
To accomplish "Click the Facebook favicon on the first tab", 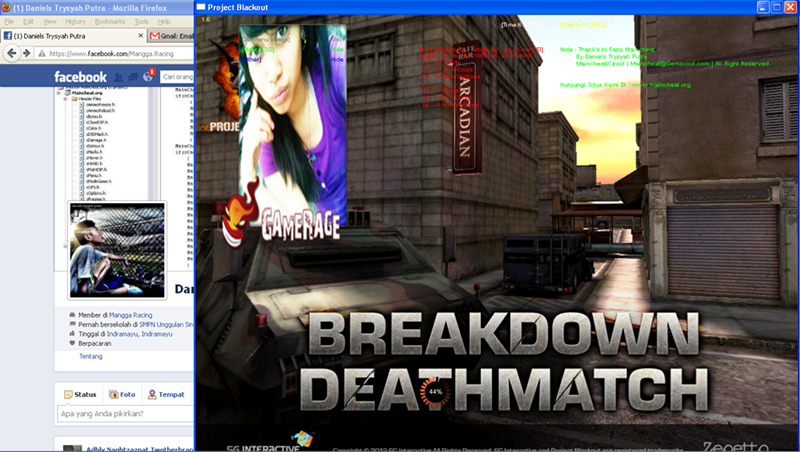I will pos(8,36).
